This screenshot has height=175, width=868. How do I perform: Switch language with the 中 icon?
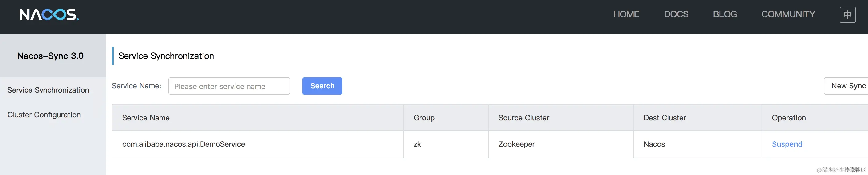click(x=847, y=14)
